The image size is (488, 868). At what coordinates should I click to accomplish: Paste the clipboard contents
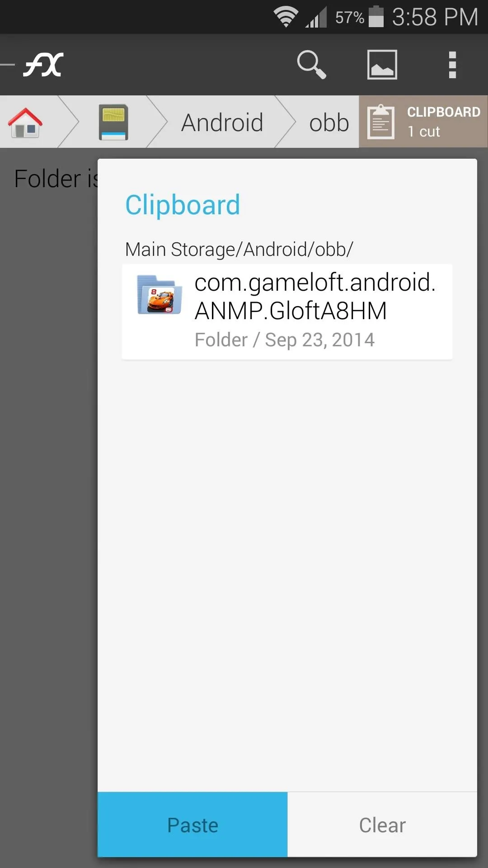click(x=192, y=825)
